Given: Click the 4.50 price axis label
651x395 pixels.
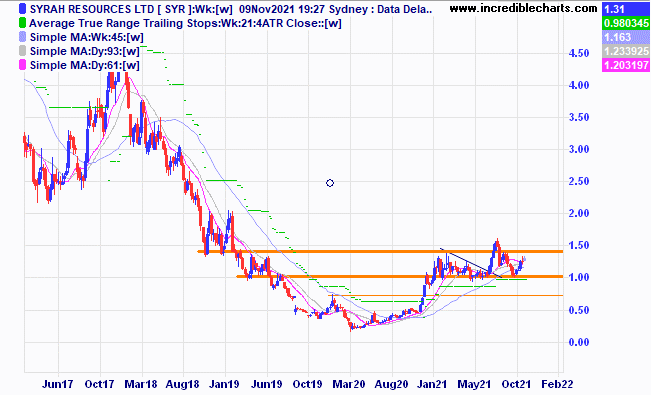Looking at the screenshot, I should click(x=579, y=54).
